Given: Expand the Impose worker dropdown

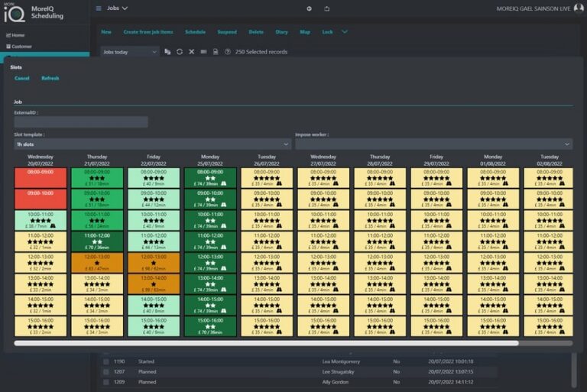Looking at the screenshot, I should (434, 144).
